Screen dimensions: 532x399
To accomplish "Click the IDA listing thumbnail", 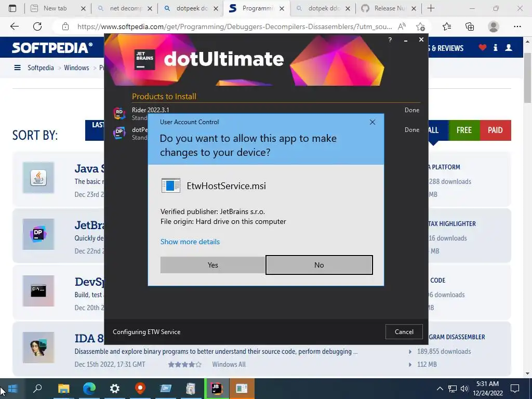I will pos(38,348).
